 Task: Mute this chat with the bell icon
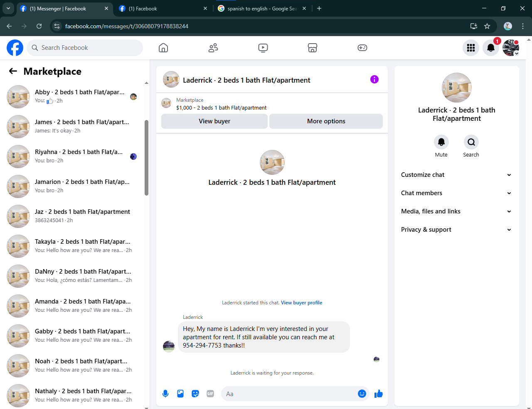pyautogui.click(x=441, y=142)
